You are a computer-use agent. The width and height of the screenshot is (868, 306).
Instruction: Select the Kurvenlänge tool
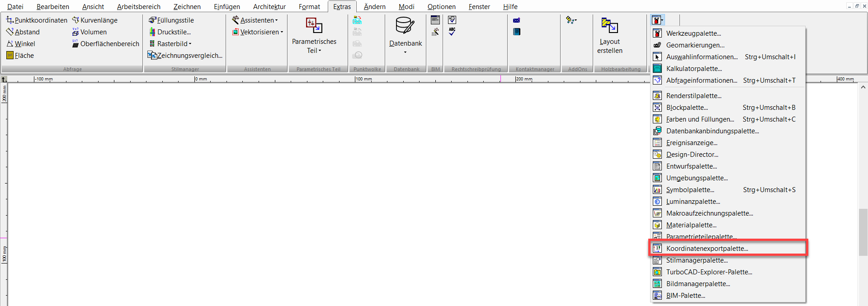pyautogui.click(x=94, y=20)
